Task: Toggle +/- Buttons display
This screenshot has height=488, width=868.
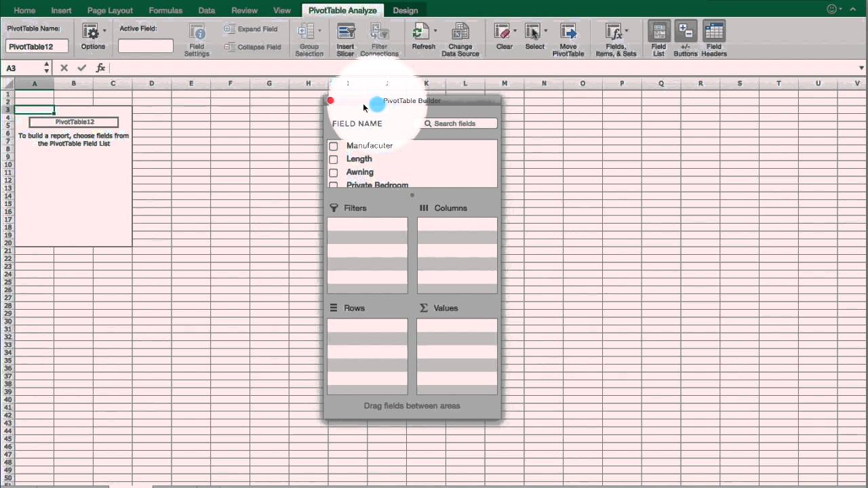Action: 686,39
